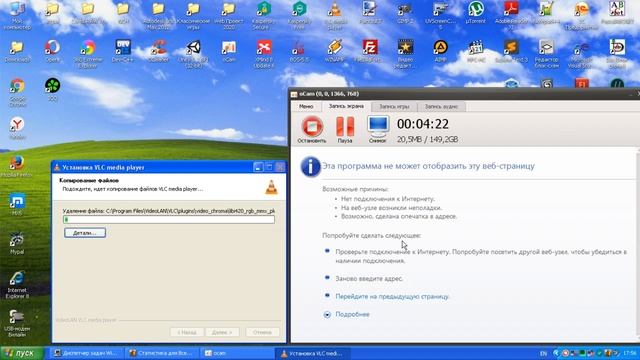640x360 pixels.
Task: Launch PascalABC.NET desktop shortcut
Action: pos(617,13)
